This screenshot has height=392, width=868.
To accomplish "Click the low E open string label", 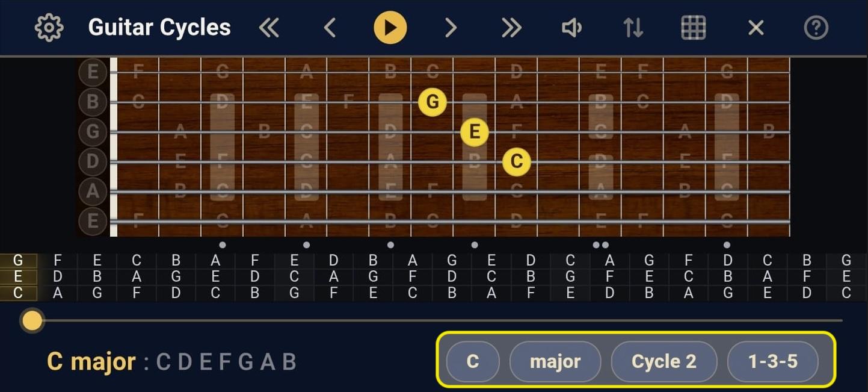I will click(93, 221).
